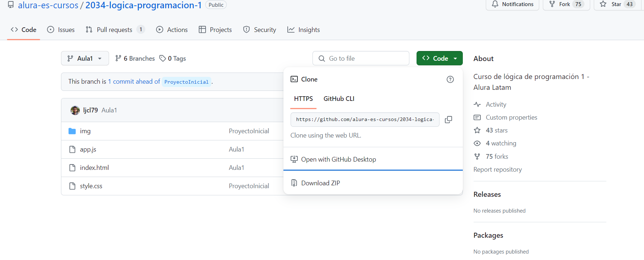
Task: Open the 1 commit ahead of link
Action: tap(134, 82)
